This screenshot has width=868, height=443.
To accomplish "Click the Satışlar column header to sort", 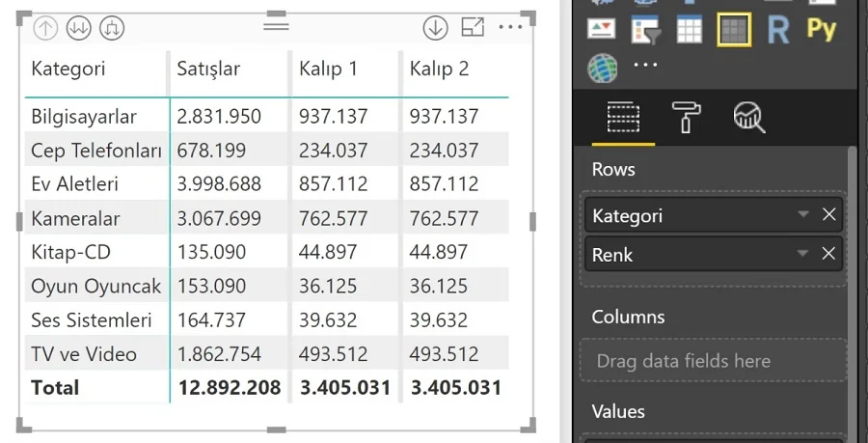I will [x=208, y=69].
